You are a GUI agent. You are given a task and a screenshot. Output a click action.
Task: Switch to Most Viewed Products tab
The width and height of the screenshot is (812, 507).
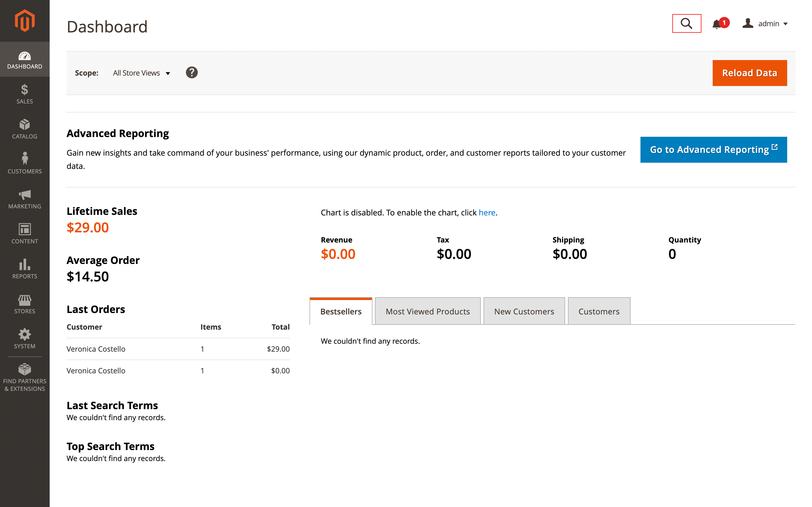(x=427, y=311)
